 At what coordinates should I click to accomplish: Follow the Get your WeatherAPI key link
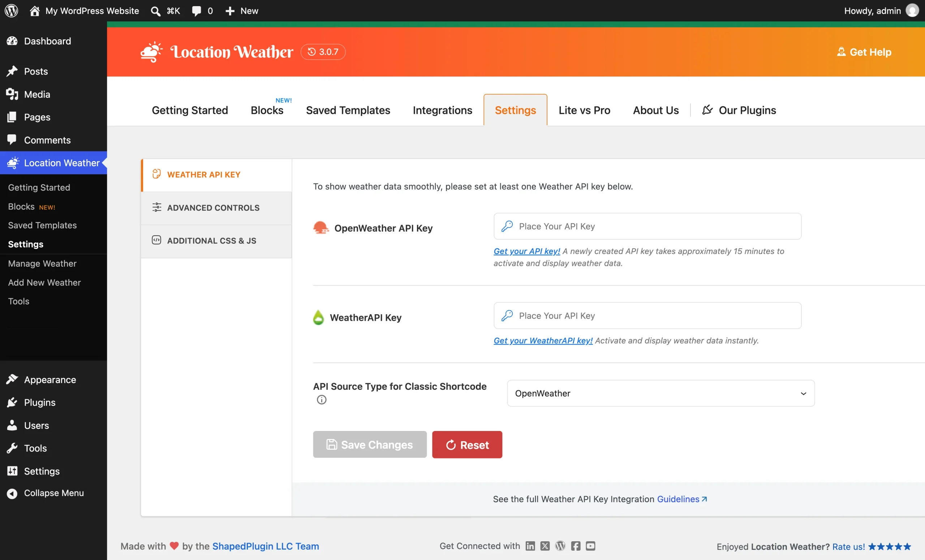tap(543, 340)
